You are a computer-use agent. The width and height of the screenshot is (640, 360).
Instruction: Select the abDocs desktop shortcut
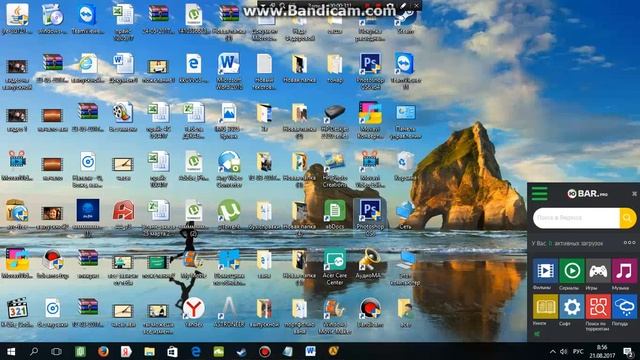tap(335, 215)
